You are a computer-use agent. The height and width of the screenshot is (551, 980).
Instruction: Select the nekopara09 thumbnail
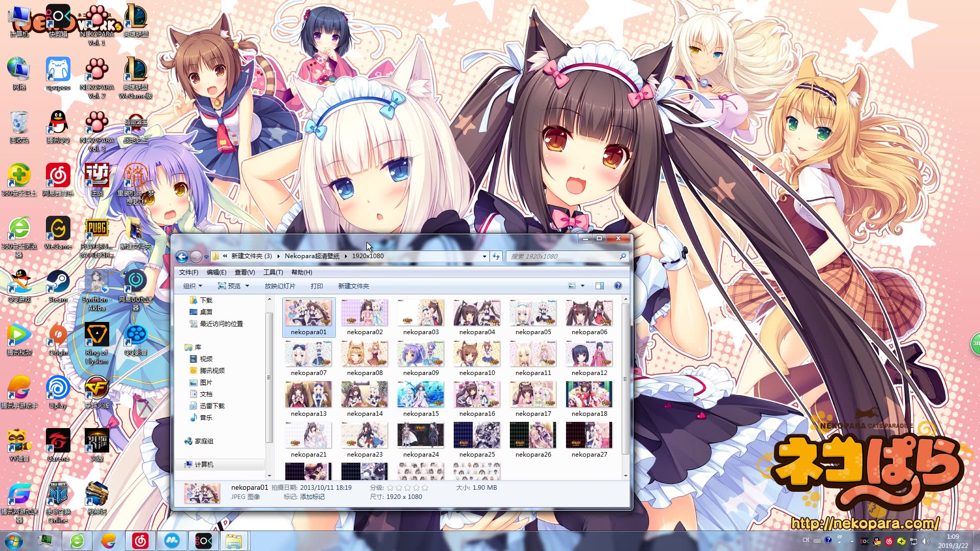tap(421, 358)
